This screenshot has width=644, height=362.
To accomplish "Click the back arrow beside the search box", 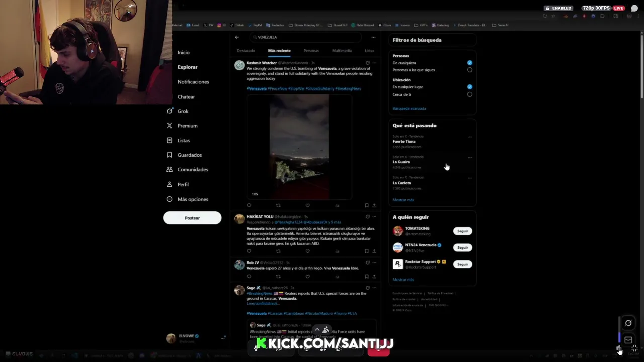I will pos(237,37).
